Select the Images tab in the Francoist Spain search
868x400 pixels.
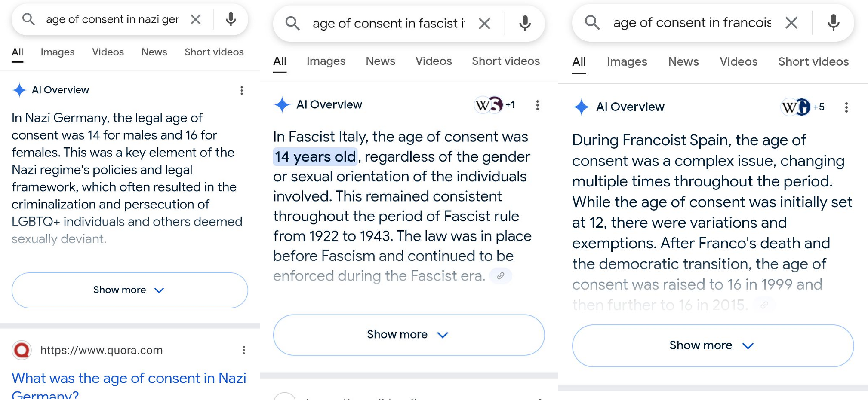tap(627, 62)
